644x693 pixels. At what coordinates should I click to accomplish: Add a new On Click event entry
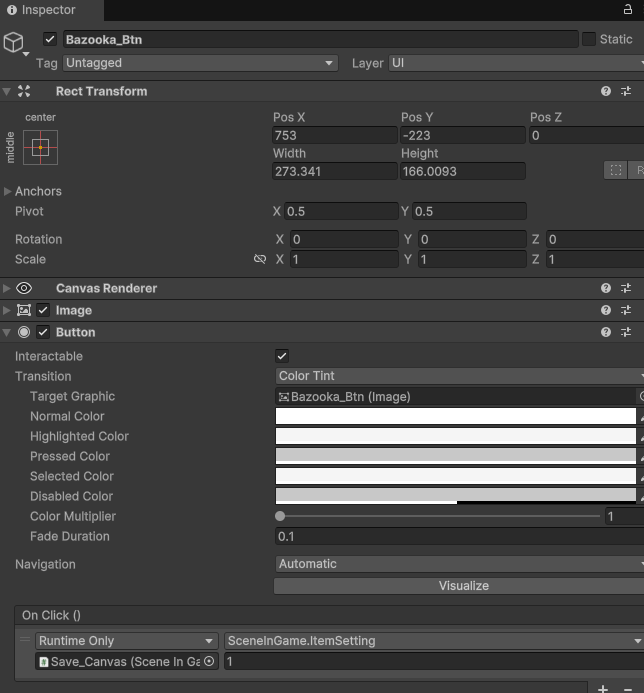(603, 688)
